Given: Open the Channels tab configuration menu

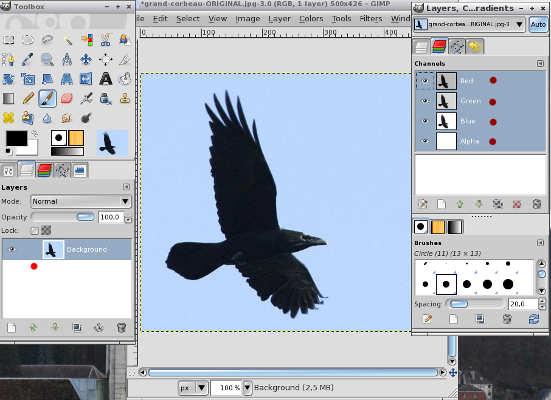Looking at the screenshot, I should (540, 63).
